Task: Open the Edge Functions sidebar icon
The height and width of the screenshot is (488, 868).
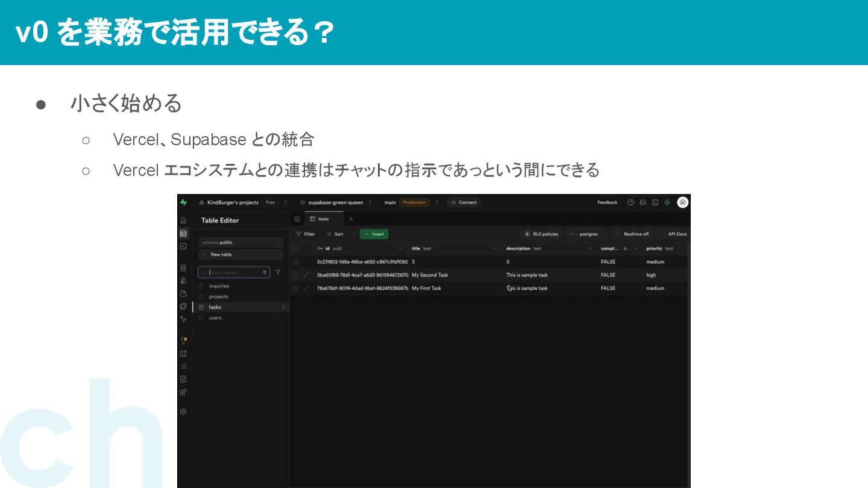Action: pyautogui.click(x=183, y=306)
